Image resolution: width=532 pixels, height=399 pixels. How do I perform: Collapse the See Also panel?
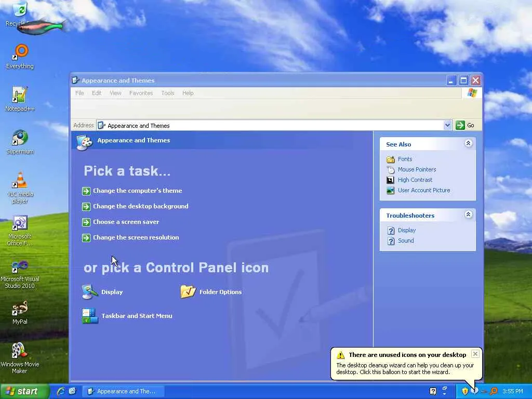point(468,143)
